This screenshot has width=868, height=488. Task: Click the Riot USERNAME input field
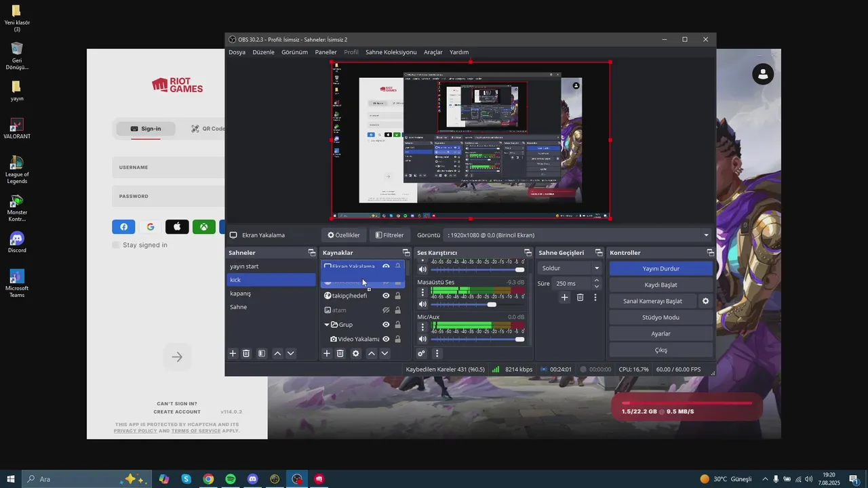(x=168, y=167)
